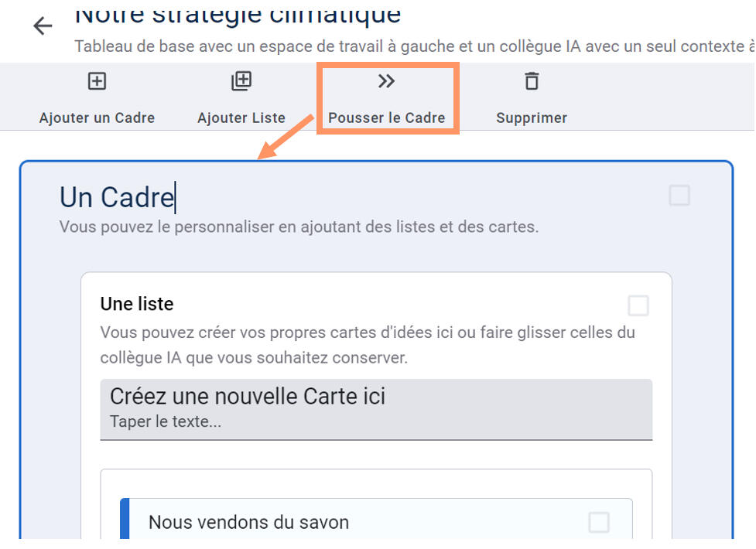
Task: Focus the Créez une nouvelle Carte text field
Action: (x=376, y=409)
